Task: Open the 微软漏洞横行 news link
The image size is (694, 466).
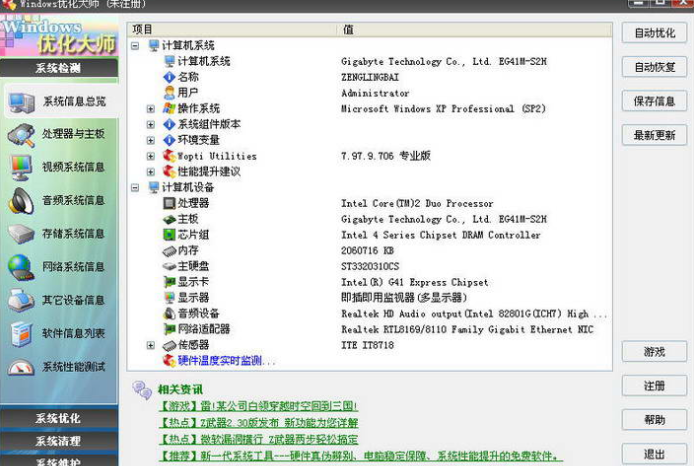Action: (x=258, y=439)
